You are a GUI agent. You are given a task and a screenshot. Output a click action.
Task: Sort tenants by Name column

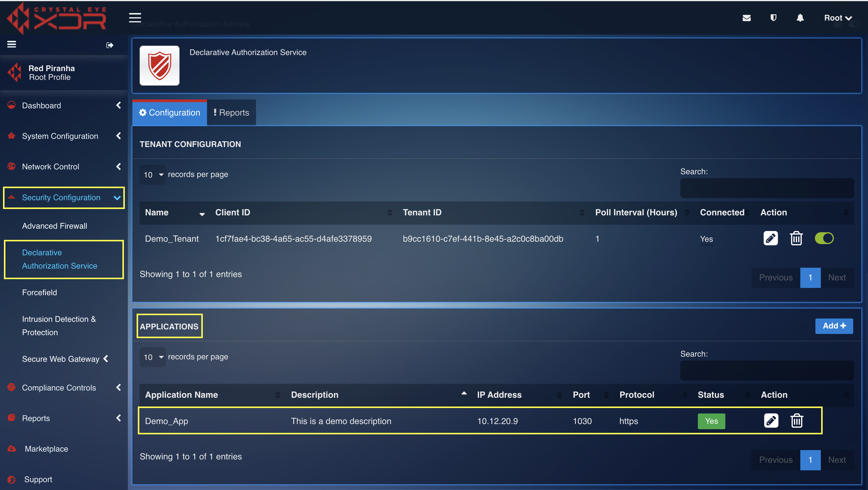pos(175,212)
